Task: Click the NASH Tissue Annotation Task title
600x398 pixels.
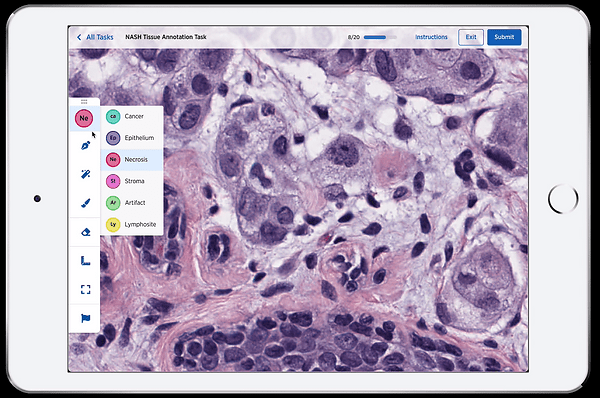Action: point(166,37)
